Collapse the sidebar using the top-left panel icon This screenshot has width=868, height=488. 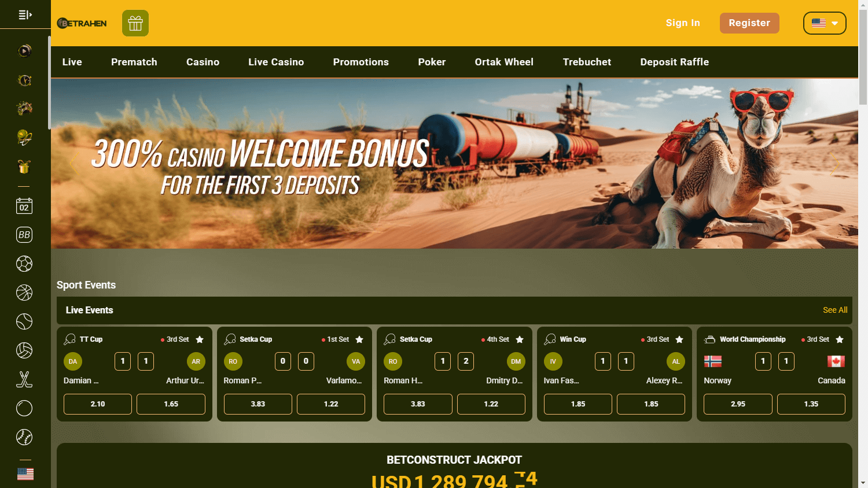24,14
